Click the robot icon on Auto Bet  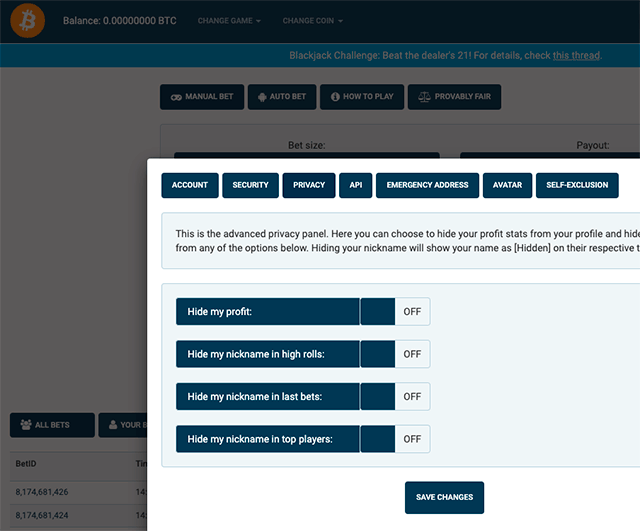point(262,97)
